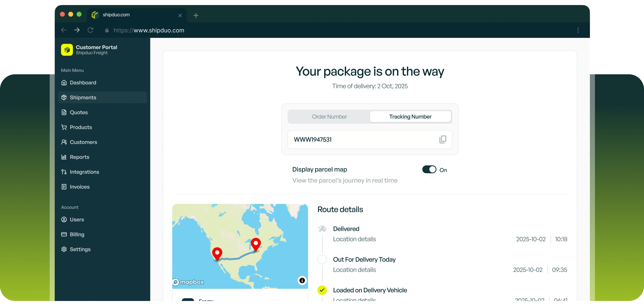Click the Users profile icon
Screen dimensions: 644x306
[64, 219]
